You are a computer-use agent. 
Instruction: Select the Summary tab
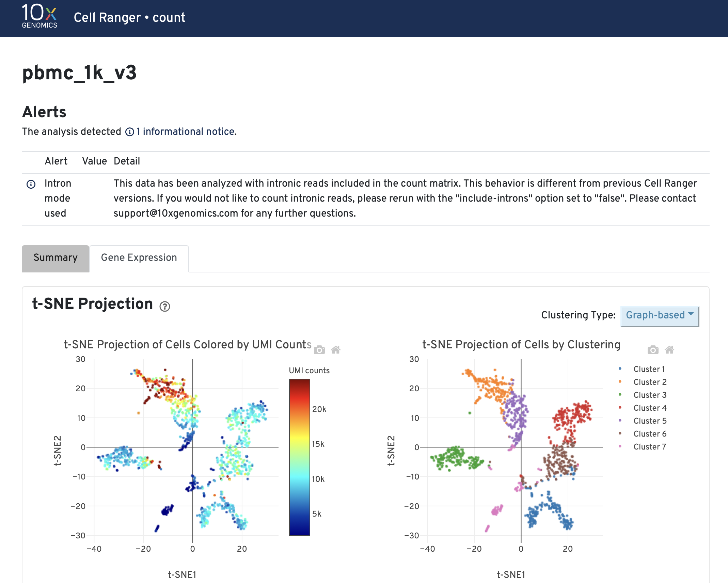pyautogui.click(x=56, y=258)
